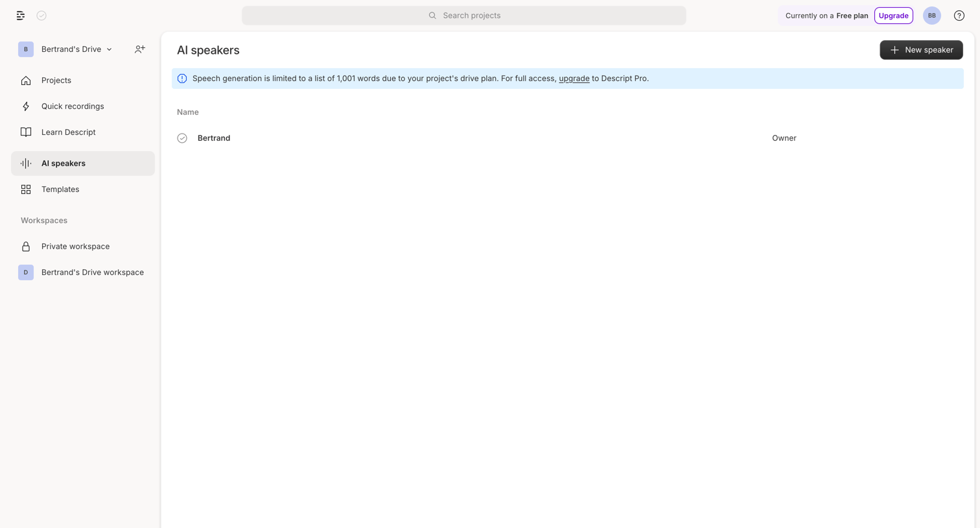Click the invite members icon
The image size is (980, 528).
point(140,49)
